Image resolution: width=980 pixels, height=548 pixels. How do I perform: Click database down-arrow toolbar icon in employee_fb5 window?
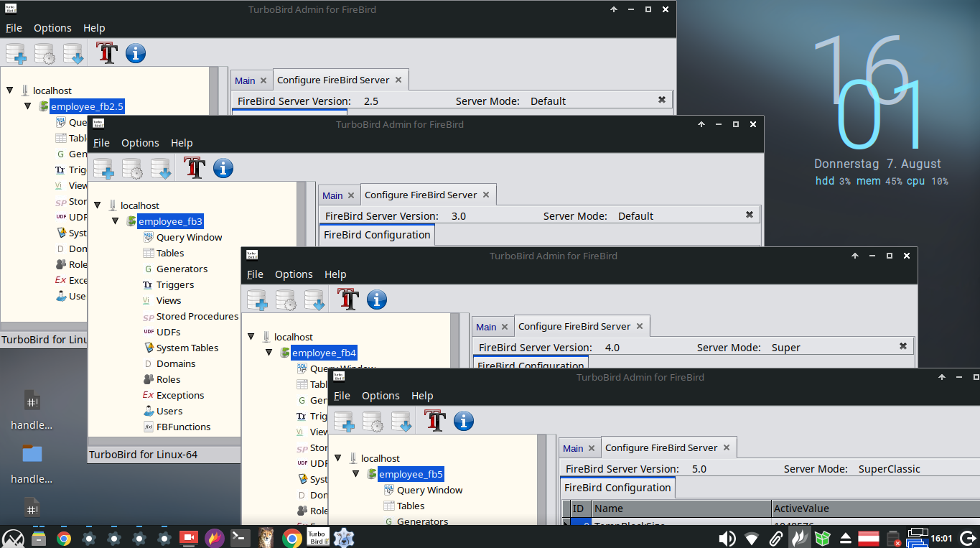[x=401, y=421]
